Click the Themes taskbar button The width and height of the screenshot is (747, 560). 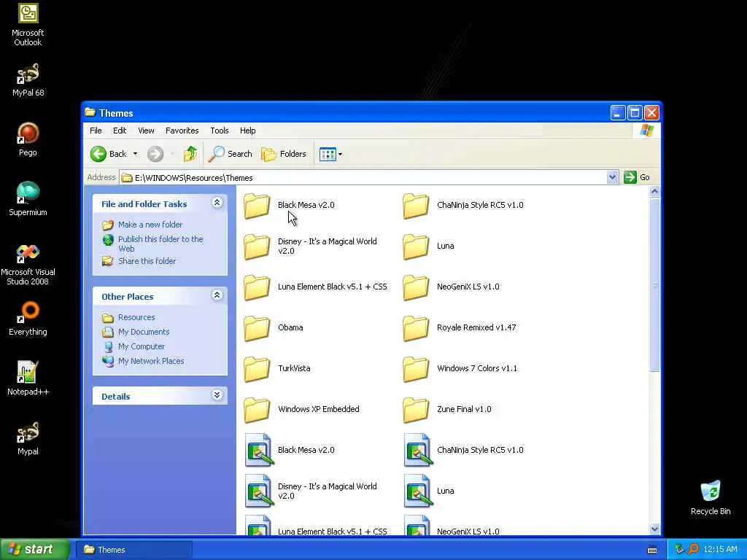pyautogui.click(x=134, y=550)
